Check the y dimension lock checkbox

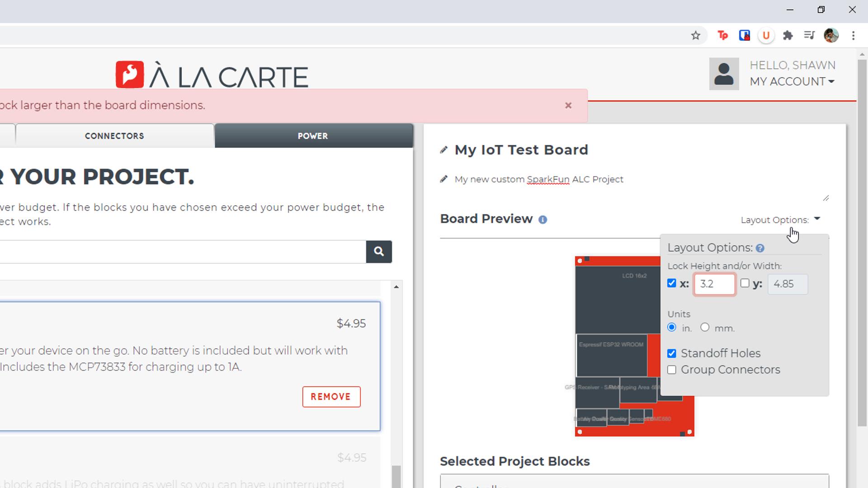pos(745,283)
